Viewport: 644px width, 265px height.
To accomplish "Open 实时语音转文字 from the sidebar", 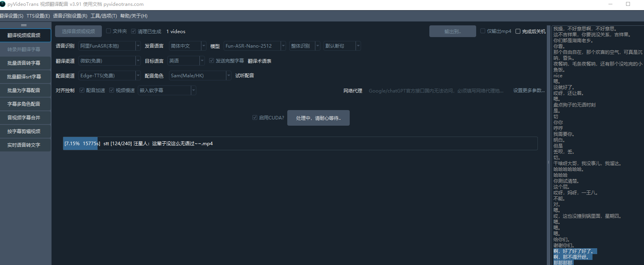I will (x=25, y=145).
